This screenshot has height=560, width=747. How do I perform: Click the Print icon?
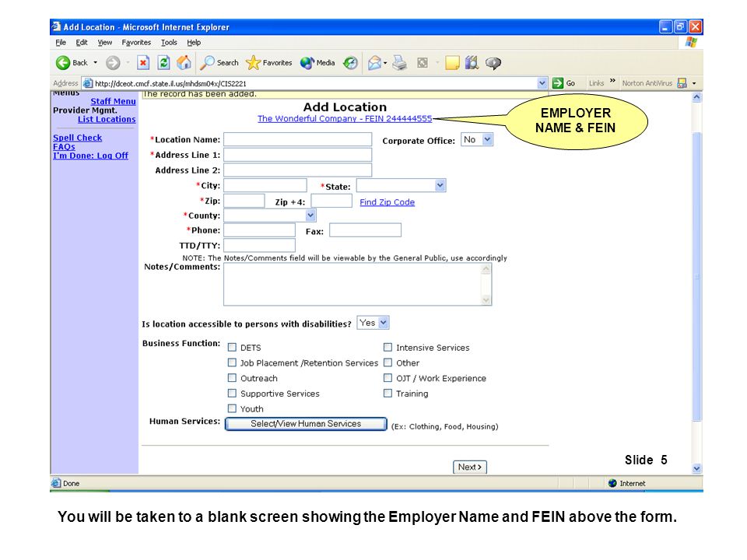click(400, 62)
